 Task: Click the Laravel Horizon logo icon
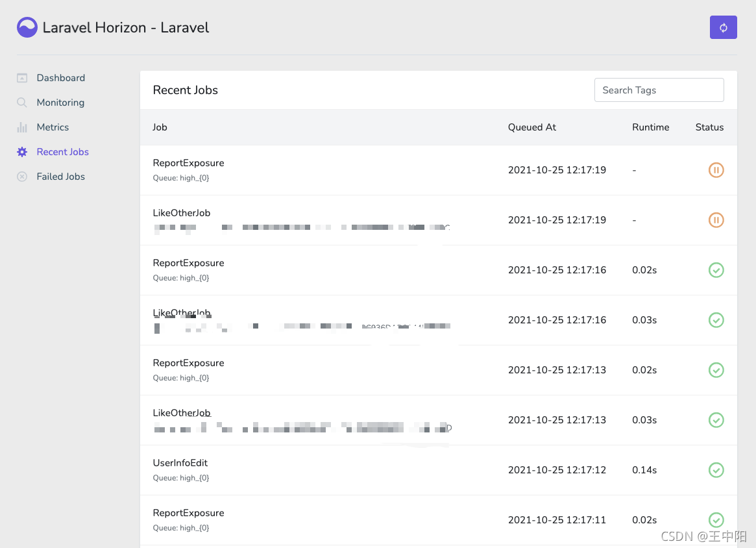pos(27,27)
